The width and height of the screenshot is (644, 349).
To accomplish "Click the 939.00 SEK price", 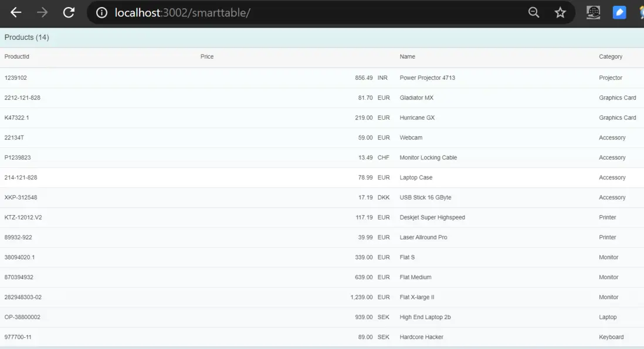I will (372, 317).
